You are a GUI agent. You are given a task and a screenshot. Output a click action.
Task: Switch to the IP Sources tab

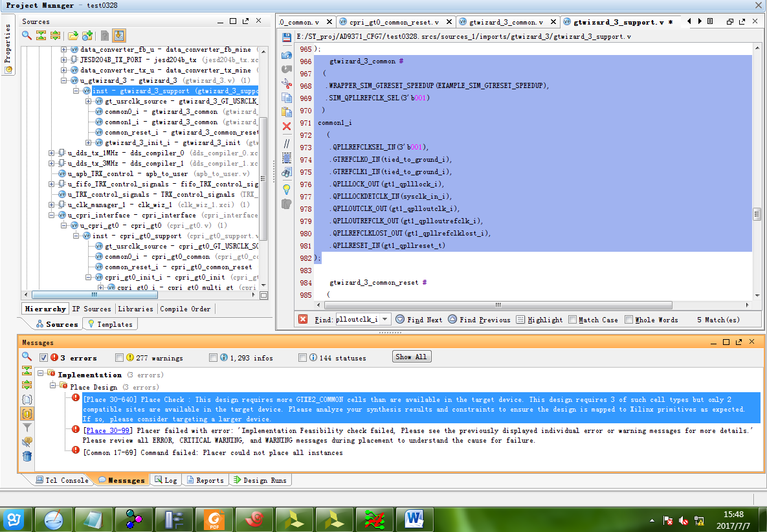tap(93, 308)
